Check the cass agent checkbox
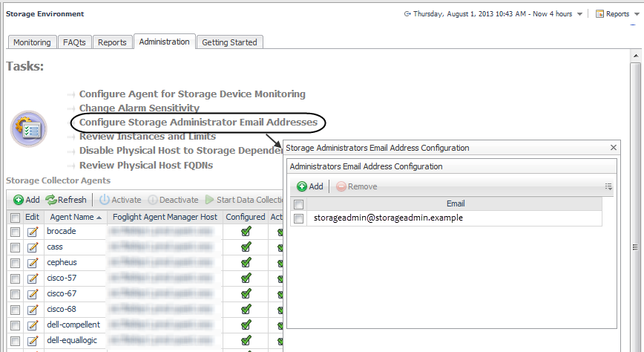Image resolution: width=644 pixels, height=352 pixels. [15, 247]
